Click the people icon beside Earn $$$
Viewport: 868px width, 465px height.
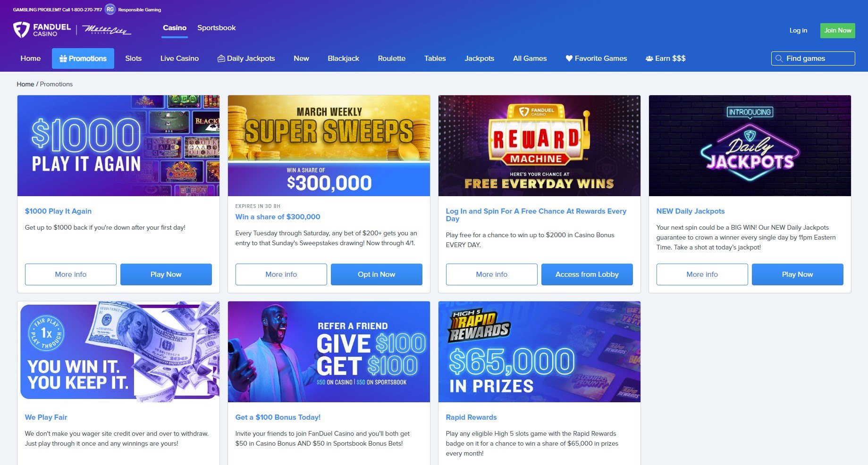[x=649, y=58]
